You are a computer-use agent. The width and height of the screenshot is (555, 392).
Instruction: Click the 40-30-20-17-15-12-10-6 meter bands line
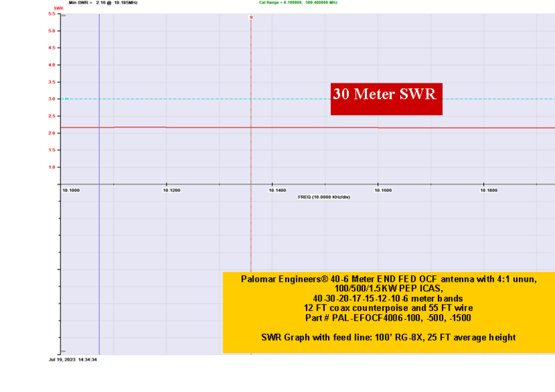click(x=388, y=298)
